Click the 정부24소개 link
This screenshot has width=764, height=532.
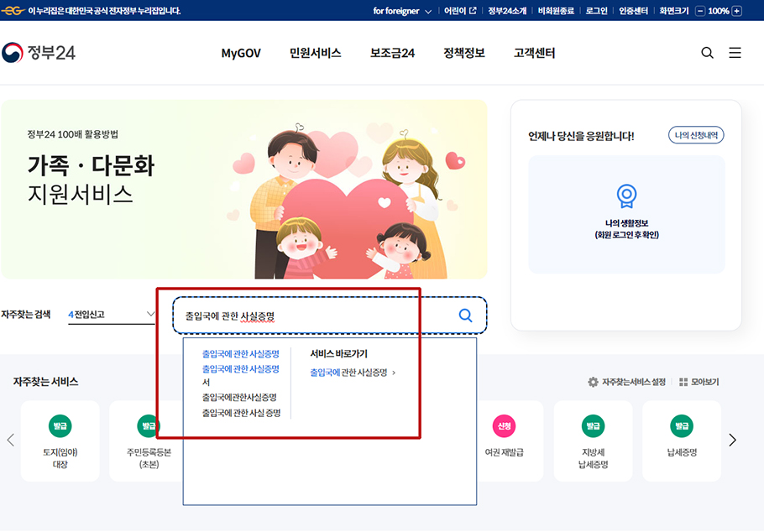point(507,11)
